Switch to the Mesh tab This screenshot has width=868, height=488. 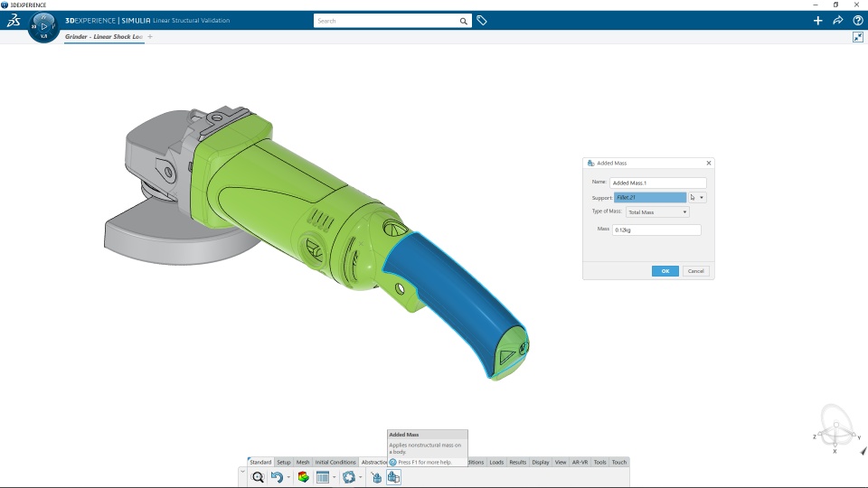point(303,462)
